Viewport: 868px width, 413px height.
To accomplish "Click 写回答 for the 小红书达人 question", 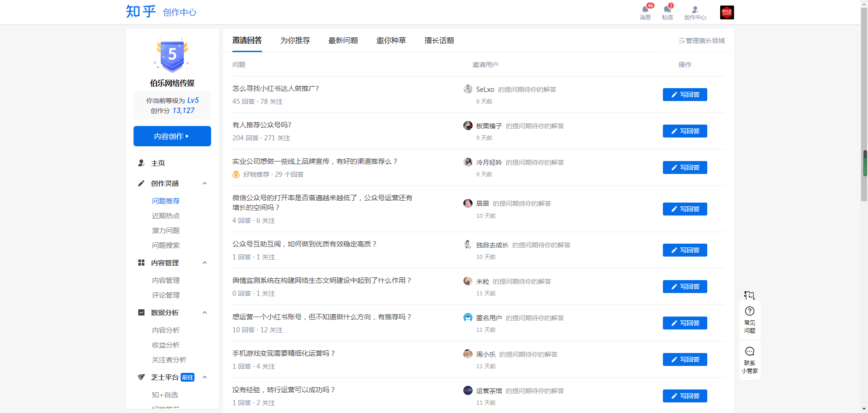I will pos(685,95).
